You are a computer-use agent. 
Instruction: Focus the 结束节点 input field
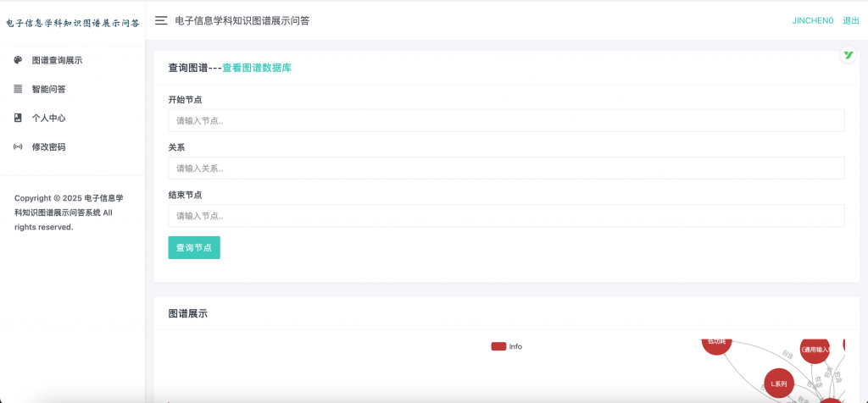click(507, 216)
